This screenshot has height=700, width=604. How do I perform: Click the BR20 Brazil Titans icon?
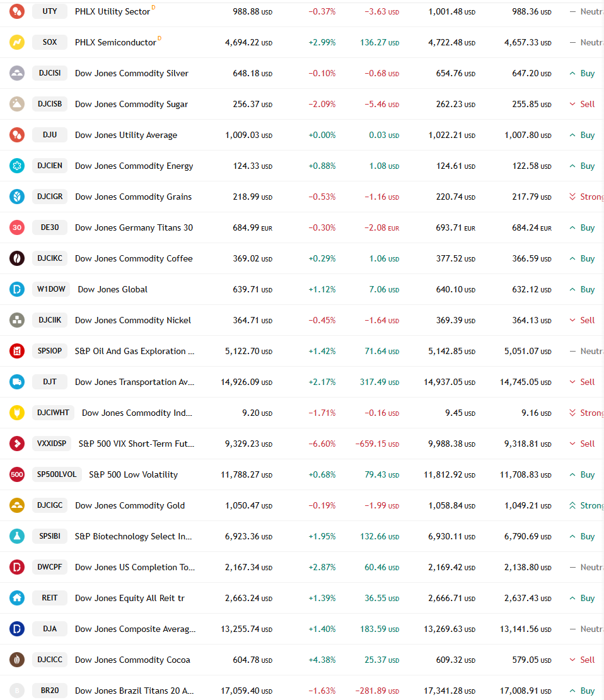click(x=17, y=690)
